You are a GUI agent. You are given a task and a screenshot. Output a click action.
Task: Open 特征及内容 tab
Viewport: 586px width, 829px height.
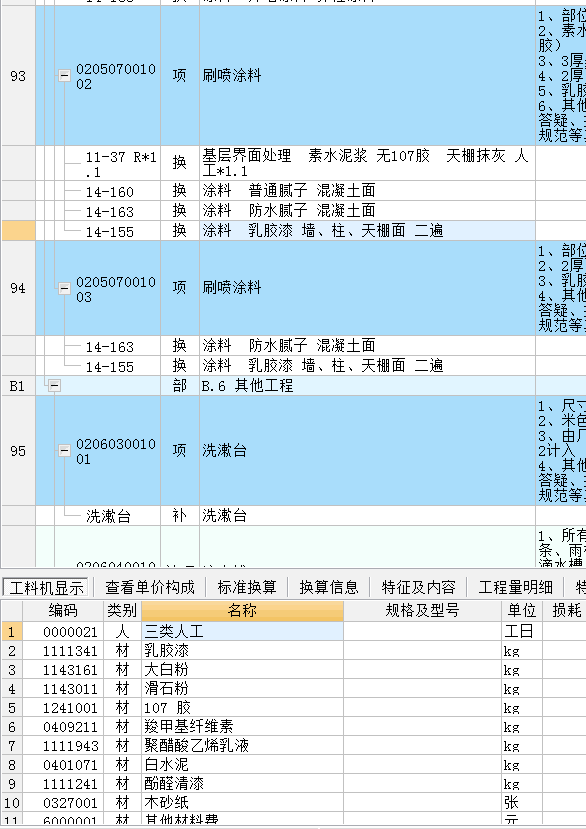[418, 587]
